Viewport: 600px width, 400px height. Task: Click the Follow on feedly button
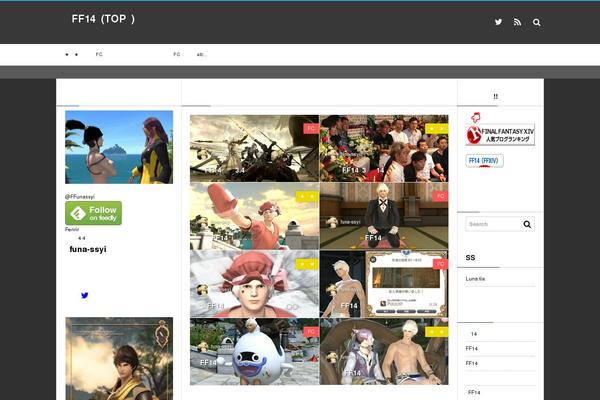coord(93,213)
